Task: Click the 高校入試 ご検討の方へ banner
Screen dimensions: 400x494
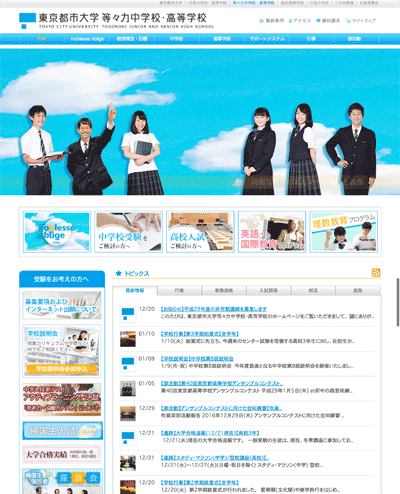Action: (200, 232)
